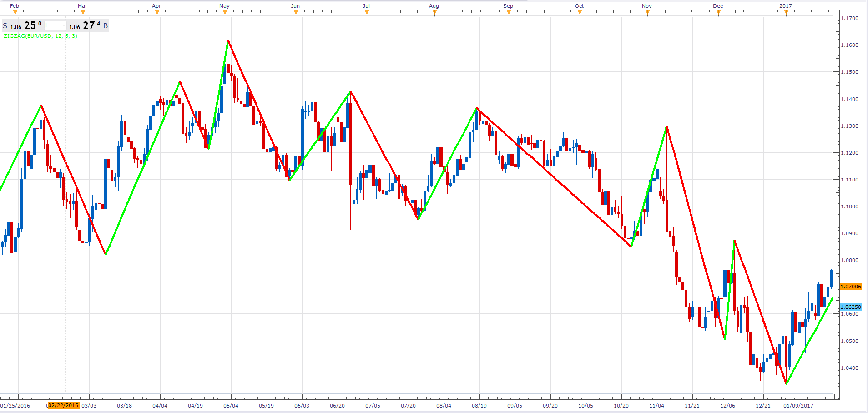Image resolution: width=868 pixels, height=413 pixels.
Task: Click the 09/20 date on the bottom axis
Action: [x=550, y=406]
